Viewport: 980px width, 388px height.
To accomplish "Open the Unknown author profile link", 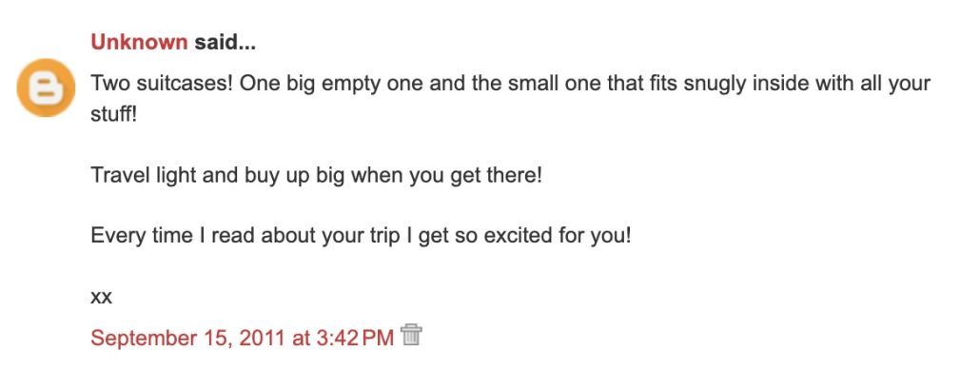I will point(139,43).
